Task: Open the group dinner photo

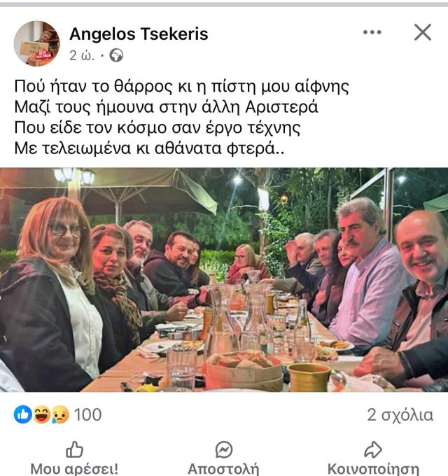Action: point(224,279)
